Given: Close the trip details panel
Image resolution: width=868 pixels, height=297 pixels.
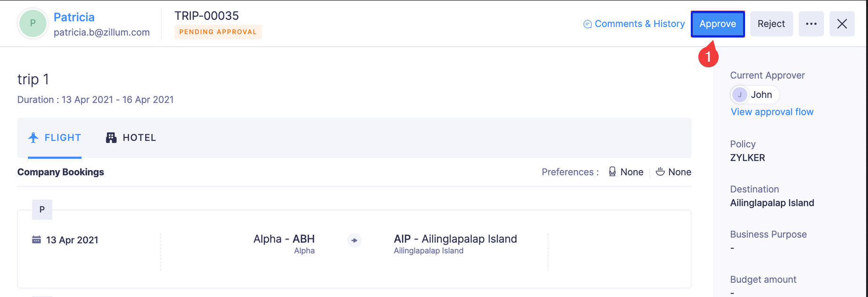Looking at the screenshot, I should click(842, 24).
